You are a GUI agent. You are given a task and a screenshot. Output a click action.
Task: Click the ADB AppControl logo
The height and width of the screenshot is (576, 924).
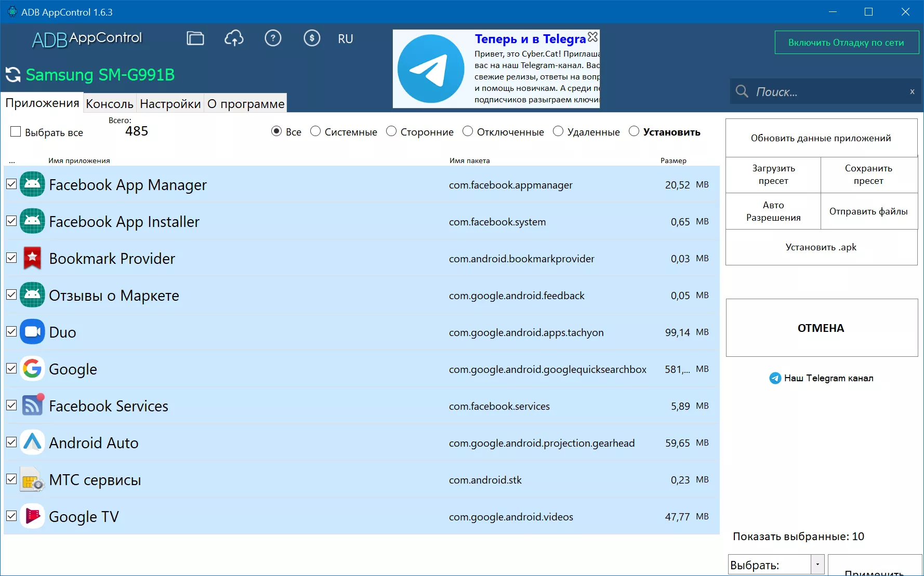(x=87, y=39)
